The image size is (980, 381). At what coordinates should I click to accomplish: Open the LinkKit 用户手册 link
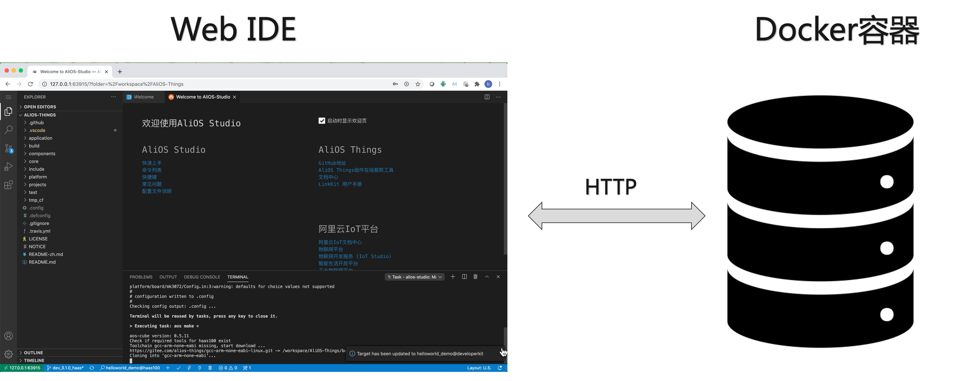coord(340,184)
